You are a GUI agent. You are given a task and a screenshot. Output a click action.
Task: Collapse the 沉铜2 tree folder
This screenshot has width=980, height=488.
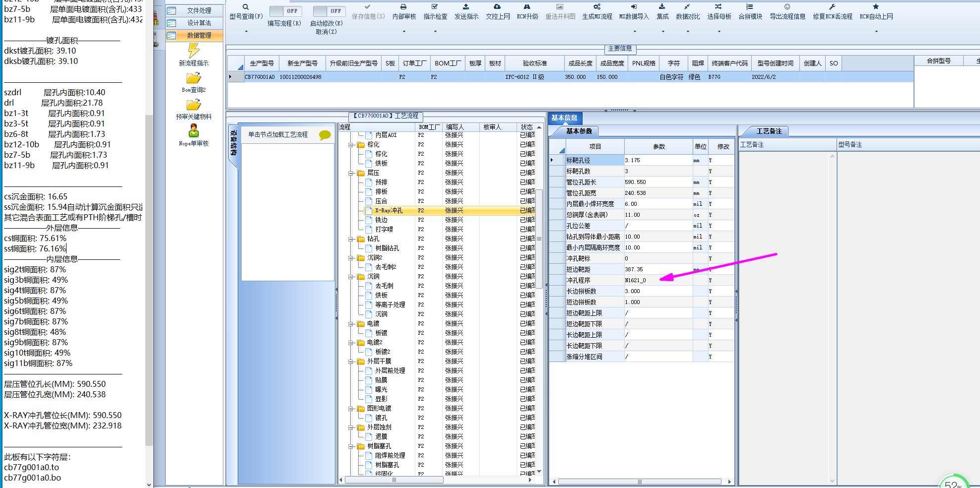tap(351, 258)
